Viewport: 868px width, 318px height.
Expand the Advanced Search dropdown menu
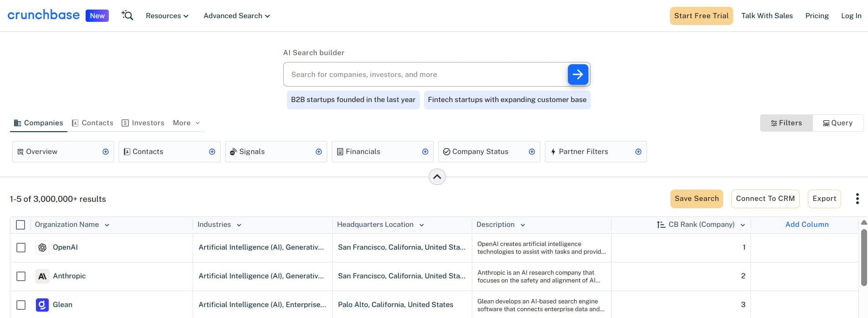(237, 15)
